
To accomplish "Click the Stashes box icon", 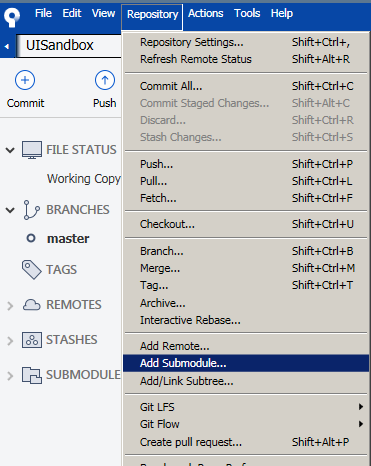I will (x=32, y=340).
